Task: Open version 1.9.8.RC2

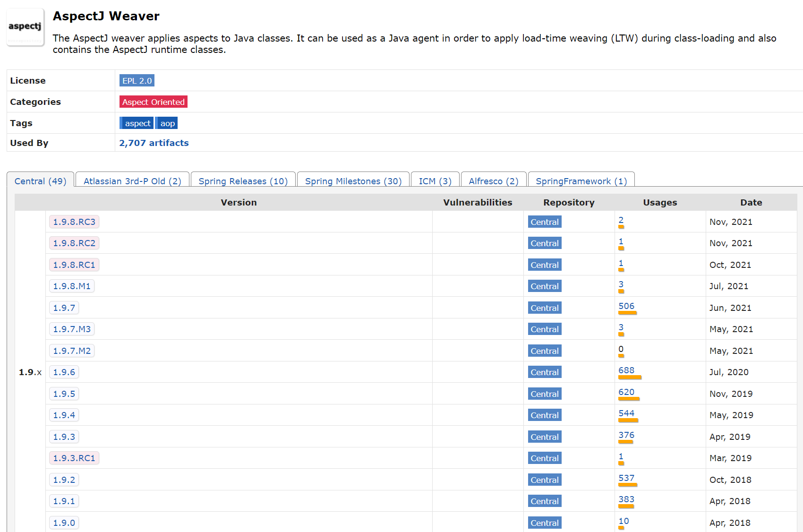Action: point(74,243)
